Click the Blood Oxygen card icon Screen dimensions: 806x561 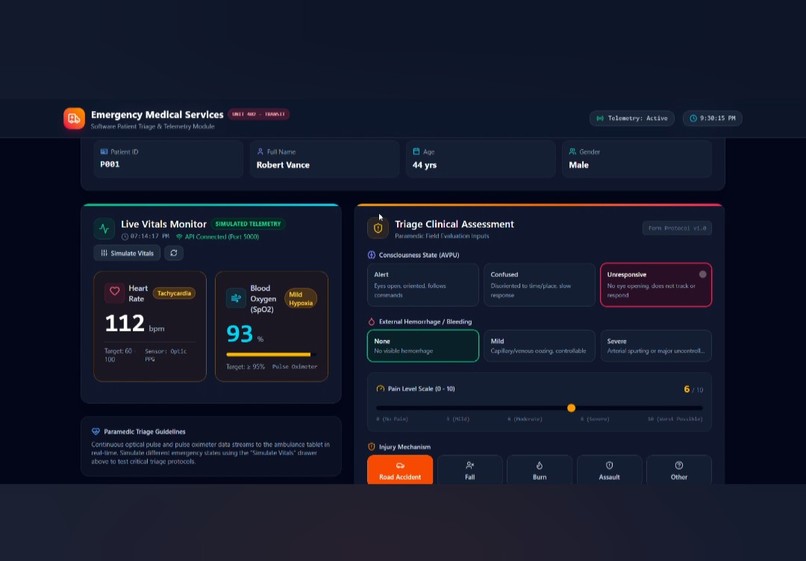click(x=236, y=298)
